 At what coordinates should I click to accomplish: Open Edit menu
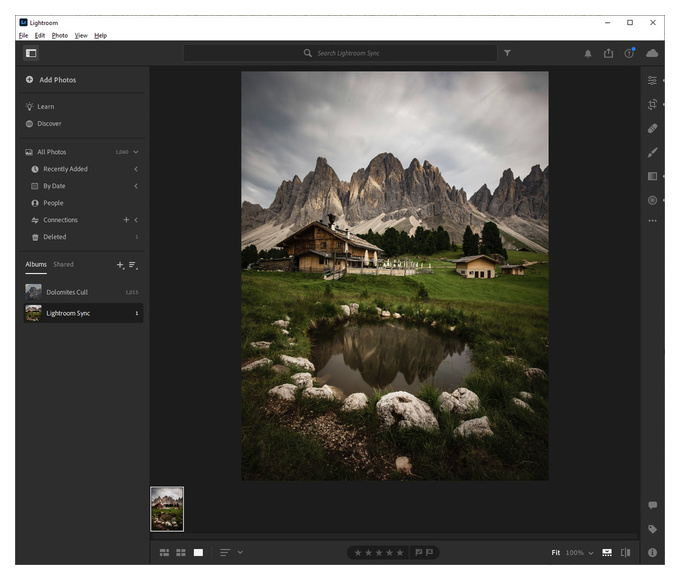[39, 36]
